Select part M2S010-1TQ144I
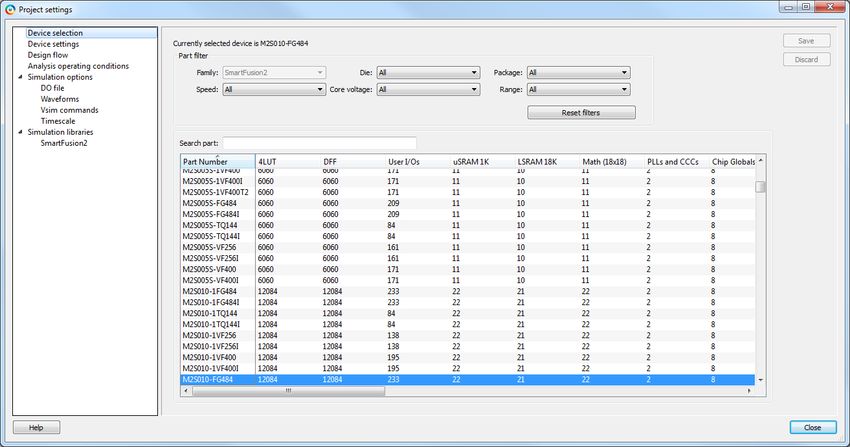The width and height of the screenshot is (850, 447). 467,325
